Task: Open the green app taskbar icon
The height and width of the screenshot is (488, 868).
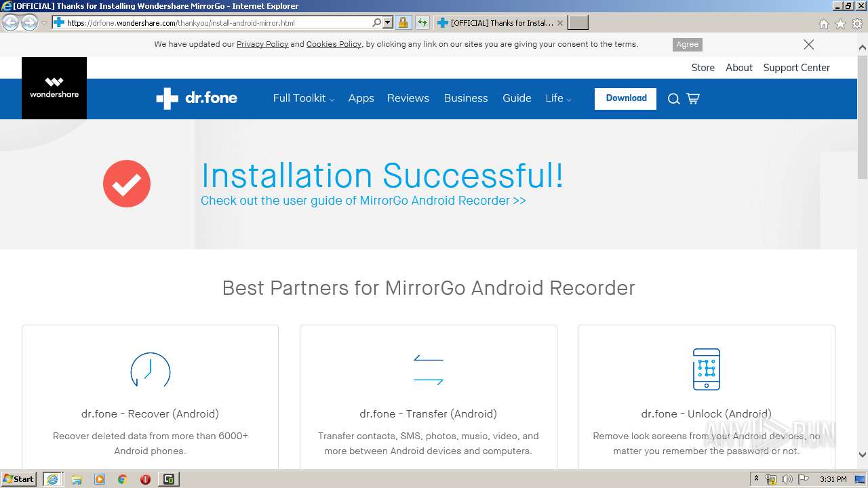Action: click(168, 479)
